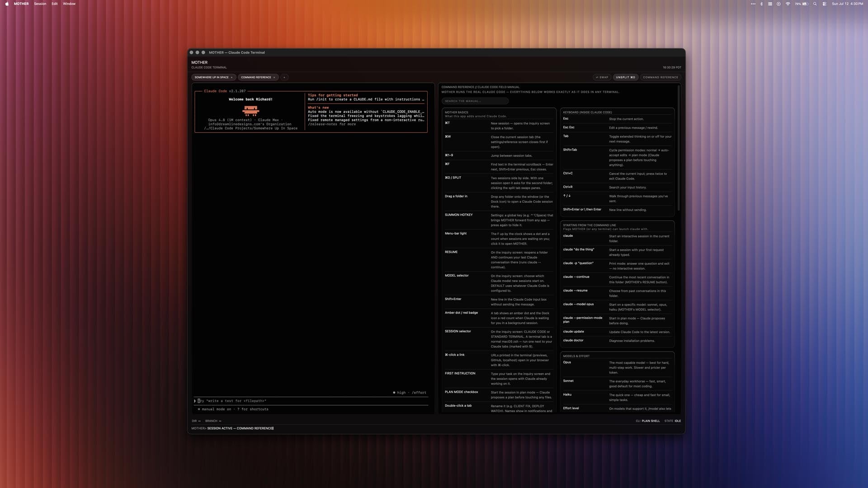This screenshot has width=868, height=488.
Task: Click the Wi-Fi status icon
Action: coord(788,4)
